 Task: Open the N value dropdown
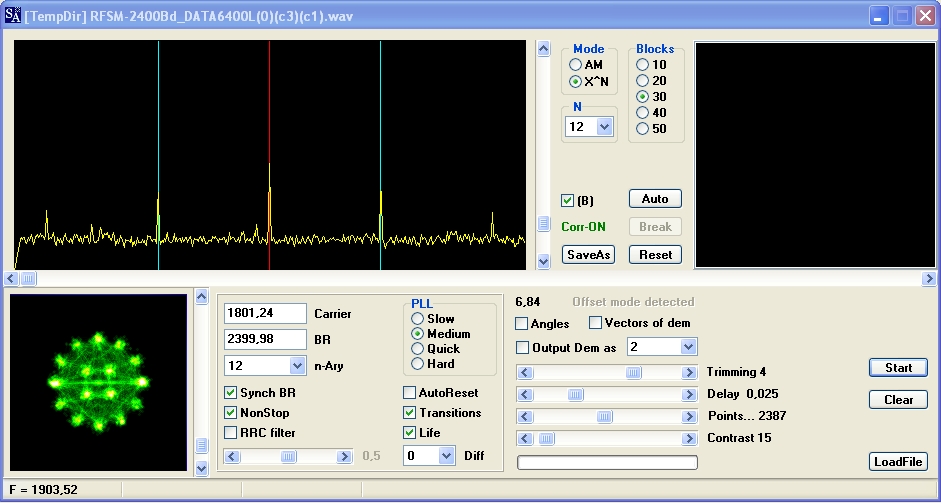pyautogui.click(x=604, y=127)
